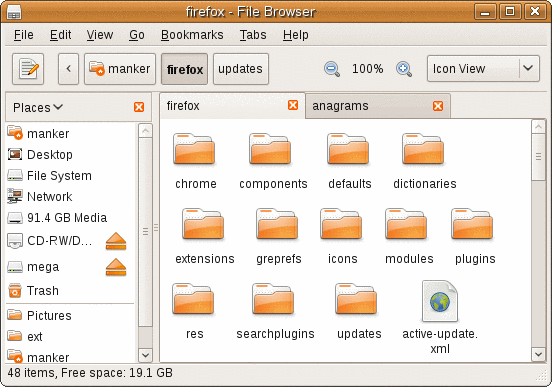The height and width of the screenshot is (387, 552).
Task: Open the Tabs menu
Action: (x=253, y=35)
